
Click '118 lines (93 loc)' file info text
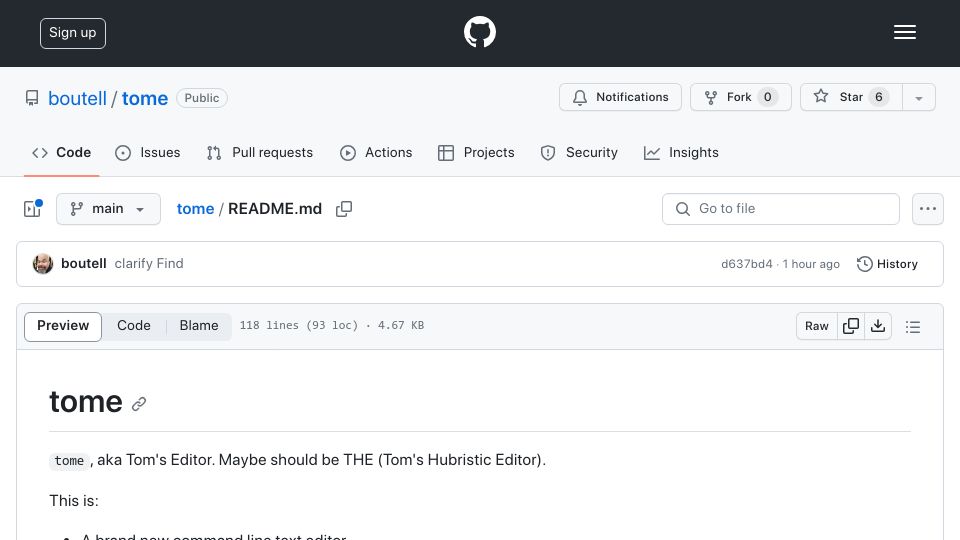pos(299,325)
